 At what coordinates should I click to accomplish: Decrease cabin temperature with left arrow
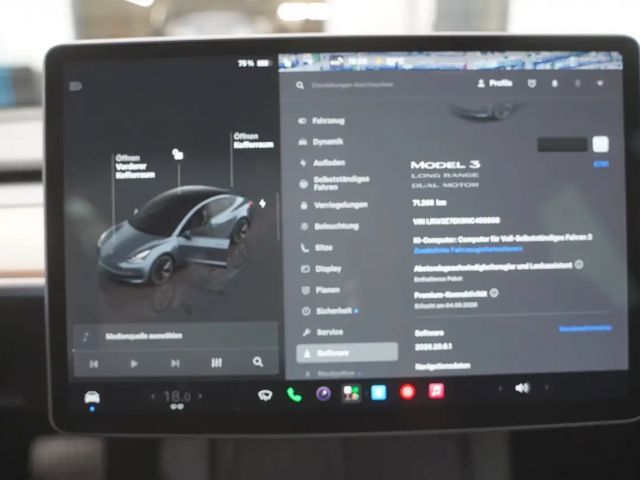tap(153, 396)
